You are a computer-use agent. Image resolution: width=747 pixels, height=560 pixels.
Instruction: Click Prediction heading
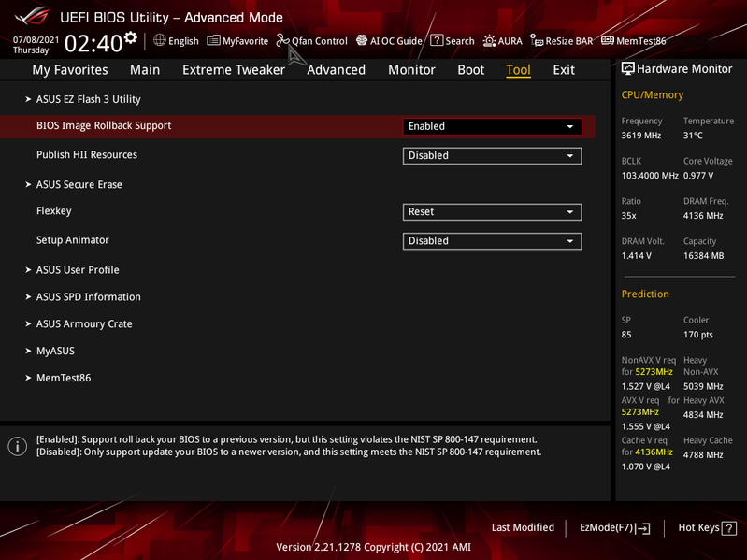645,294
